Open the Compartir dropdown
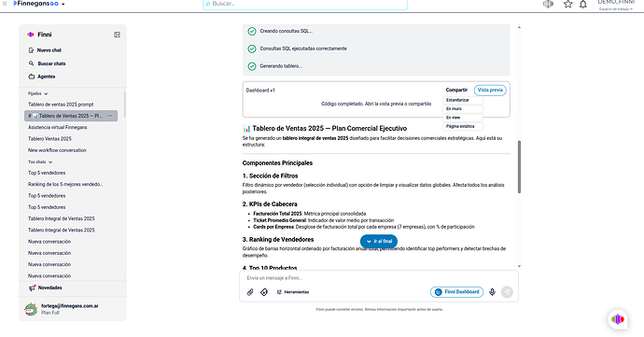 point(456,90)
